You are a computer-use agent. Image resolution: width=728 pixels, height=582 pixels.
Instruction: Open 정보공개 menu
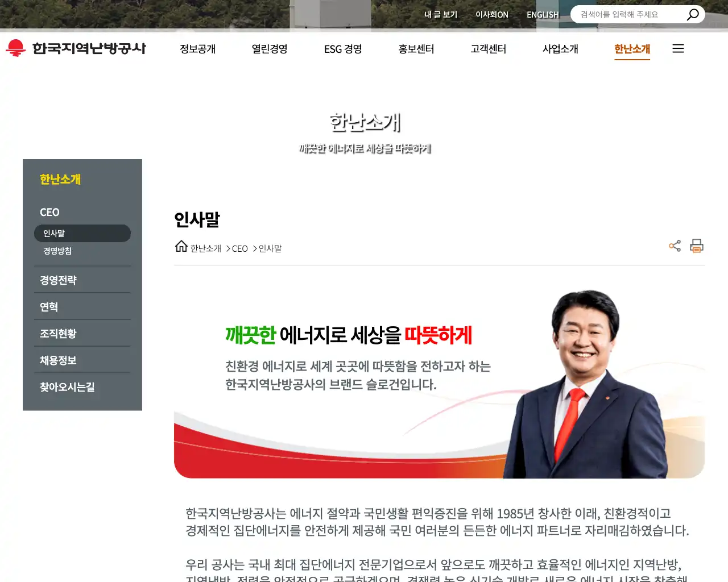[x=198, y=49]
